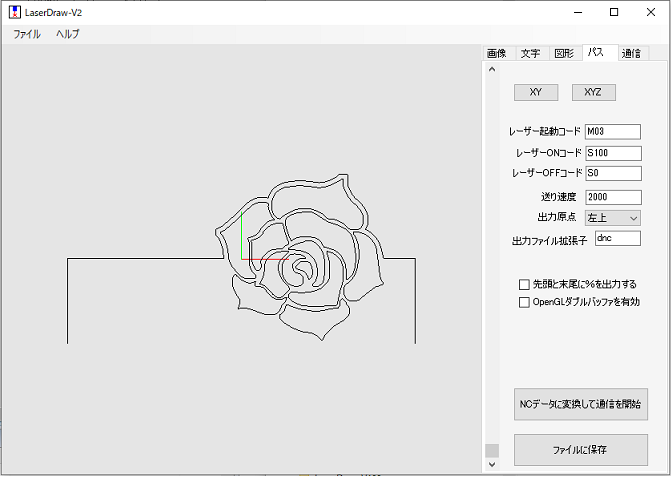This screenshot has height=479, width=671.
Task: Click the panel scrollbar up arrow
Action: pyautogui.click(x=492, y=69)
